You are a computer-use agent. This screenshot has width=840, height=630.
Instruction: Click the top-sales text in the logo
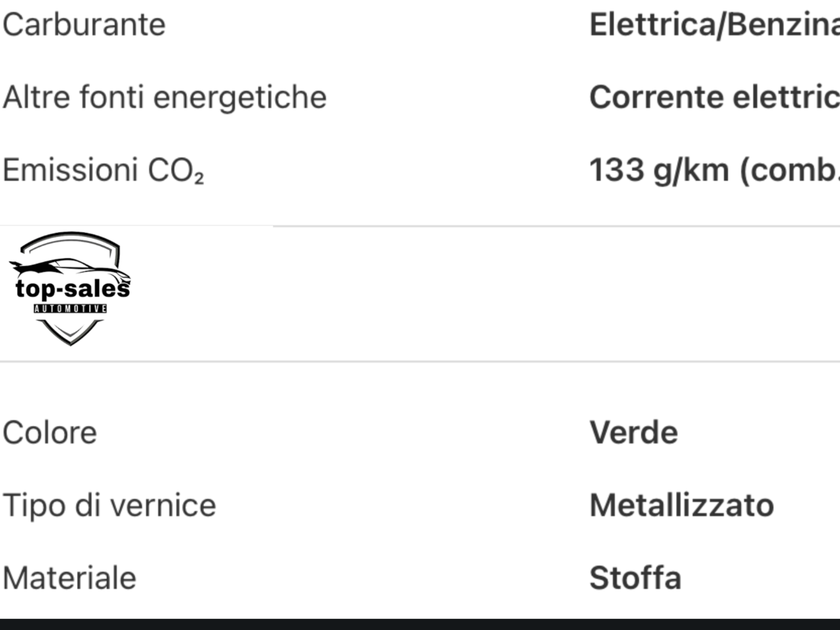click(73, 289)
